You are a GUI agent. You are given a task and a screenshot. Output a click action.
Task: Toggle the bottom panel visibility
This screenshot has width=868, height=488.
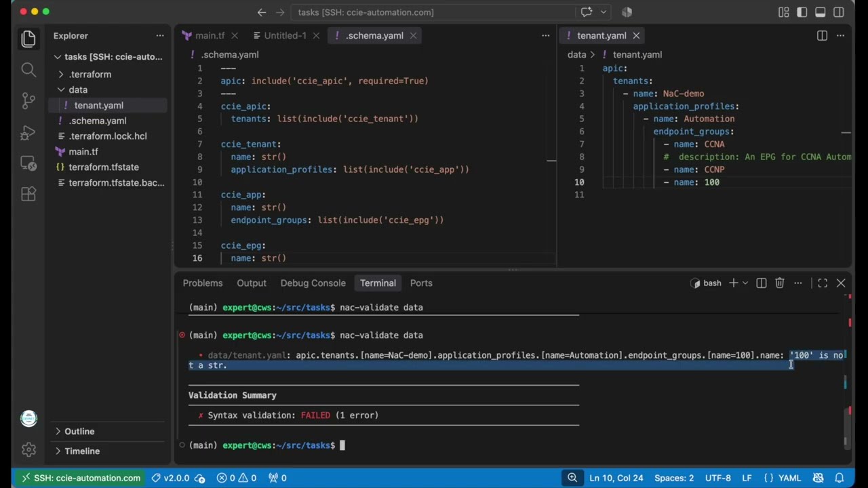point(821,12)
